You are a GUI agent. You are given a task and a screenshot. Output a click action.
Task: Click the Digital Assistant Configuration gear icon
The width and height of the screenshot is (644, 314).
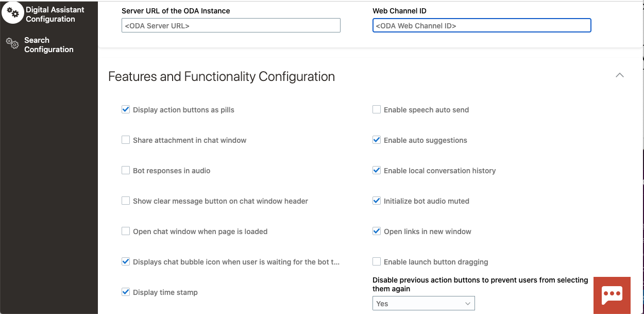point(13,13)
